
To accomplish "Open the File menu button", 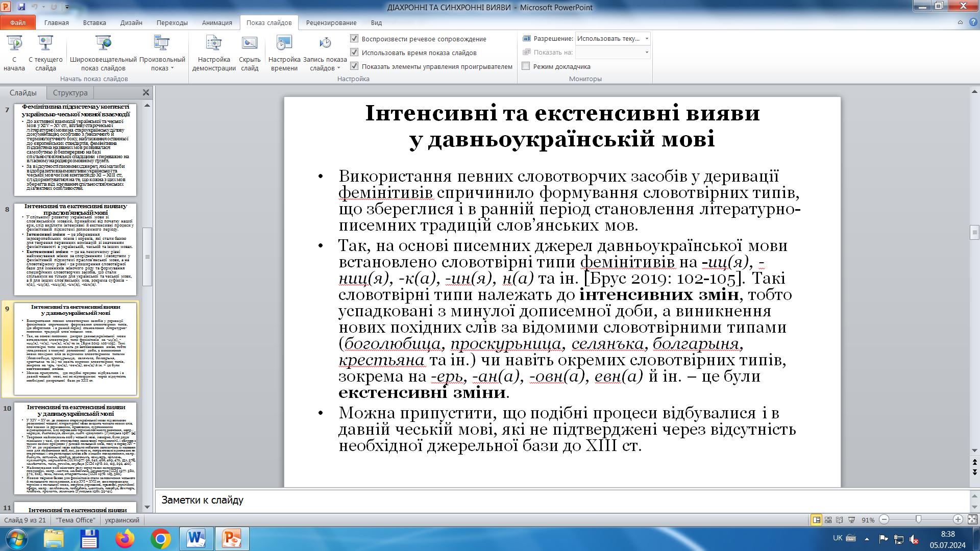I will pyautogui.click(x=18, y=22).
